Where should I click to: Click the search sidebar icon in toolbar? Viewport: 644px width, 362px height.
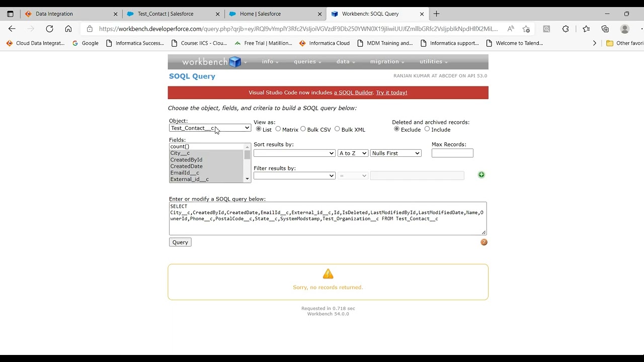click(546, 29)
